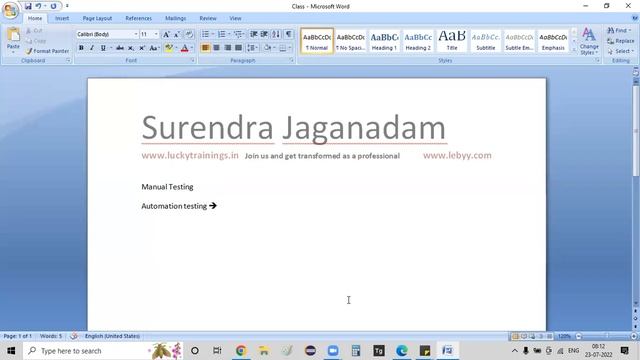Screen dimensions: 640x360
Task: Click the zoom slider in status bar
Action: coord(606,336)
